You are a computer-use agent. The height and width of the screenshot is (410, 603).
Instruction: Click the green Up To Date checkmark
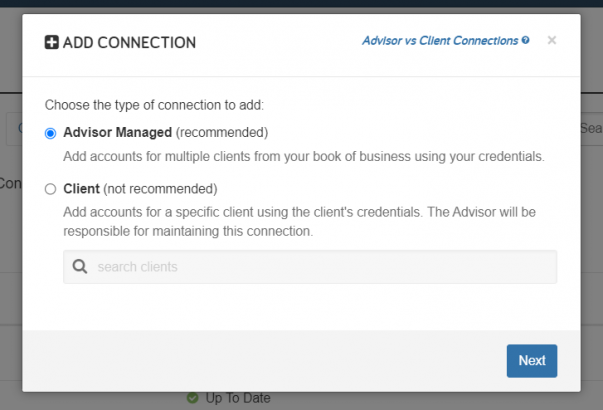coord(193,398)
